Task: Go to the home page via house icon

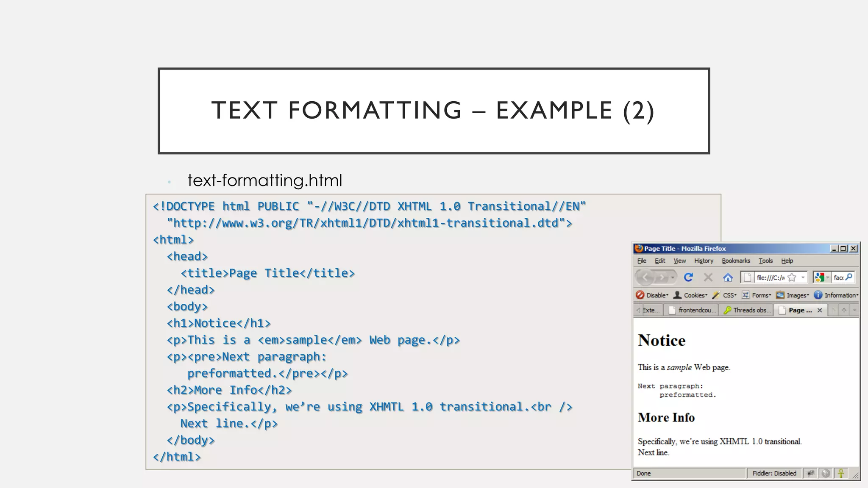Action: click(x=728, y=277)
